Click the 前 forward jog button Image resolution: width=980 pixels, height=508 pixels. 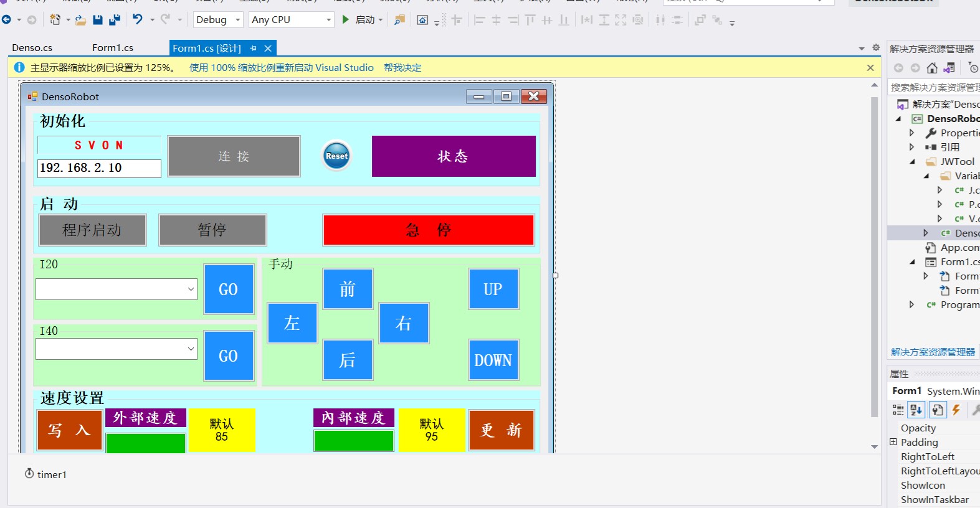pyautogui.click(x=348, y=289)
